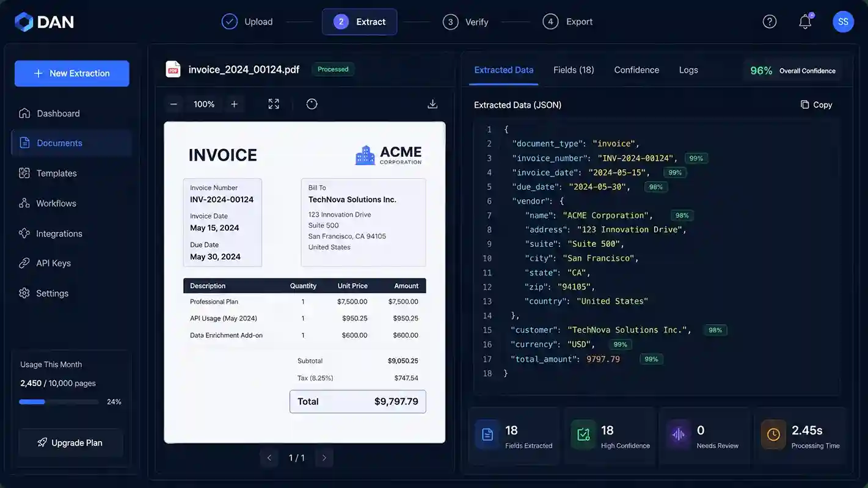Click the PDF file icon
The image size is (868, 488).
coord(173,69)
